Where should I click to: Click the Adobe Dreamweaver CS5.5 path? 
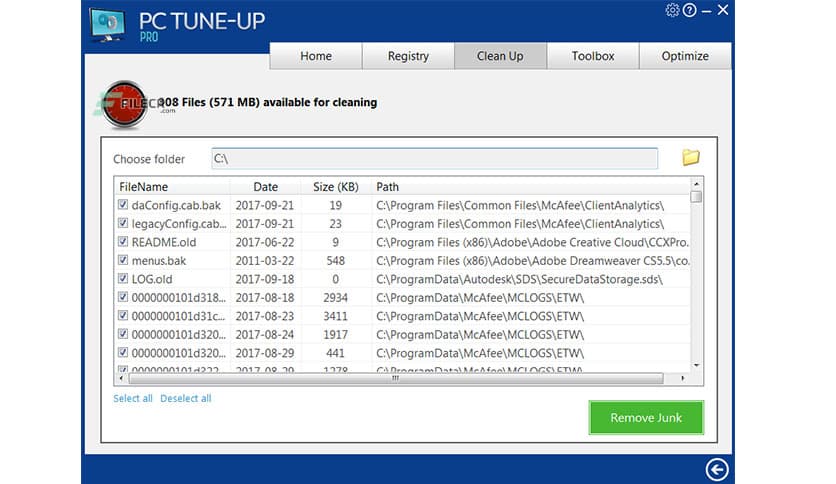pos(533,261)
